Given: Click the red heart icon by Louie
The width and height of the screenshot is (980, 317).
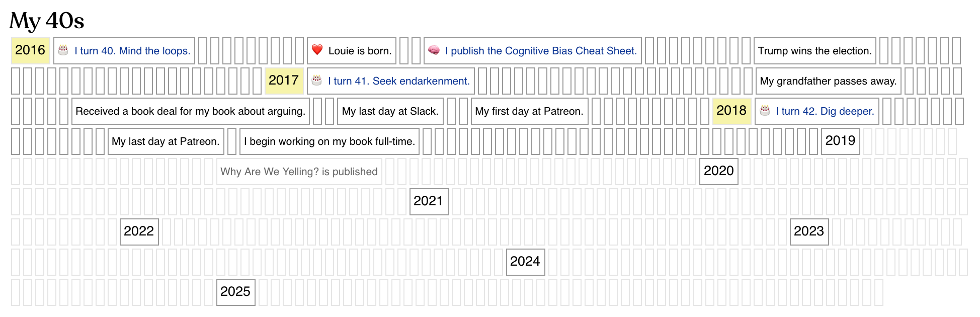Looking at the screenshot, I should pos(317,50).
